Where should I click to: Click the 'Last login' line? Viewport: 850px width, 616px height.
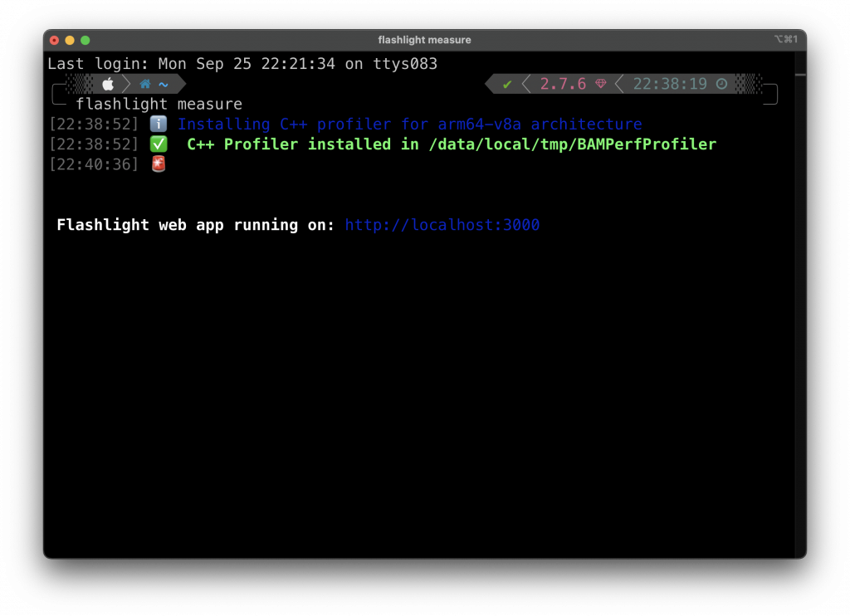pos(242,63)
